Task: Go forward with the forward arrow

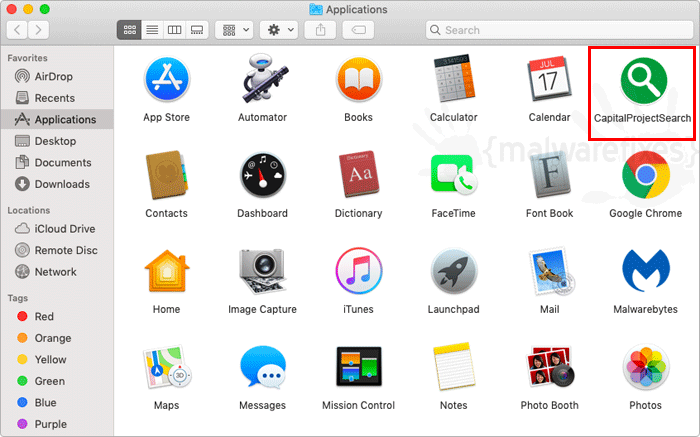Action: point(38,30)
